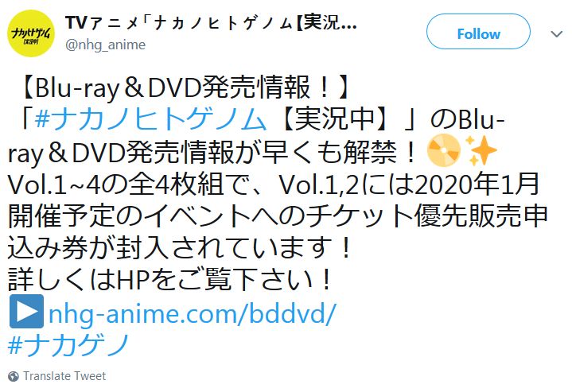Open the yellow nhg_anime profile avatar
572x392 pixels.
tap(31, 33)
